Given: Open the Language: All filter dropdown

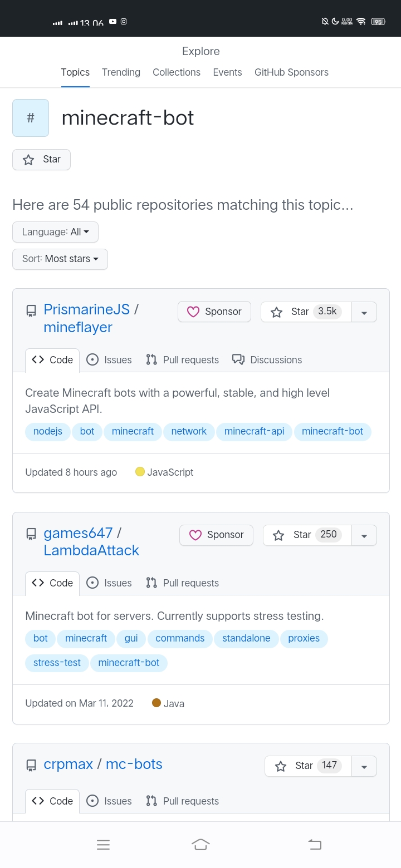Looking at the screenshot, I should [x=55, y=231].
